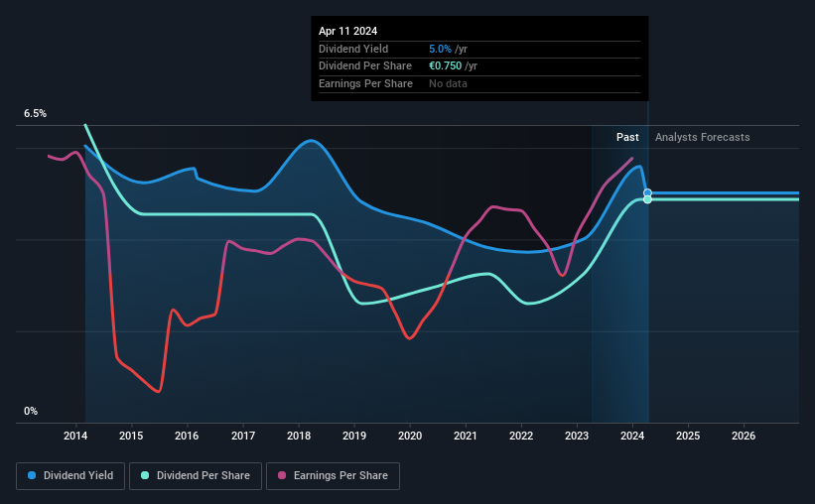Click the 6.5% y-axis label
Viewport: 815px width, 504px height.
(35, 114)
